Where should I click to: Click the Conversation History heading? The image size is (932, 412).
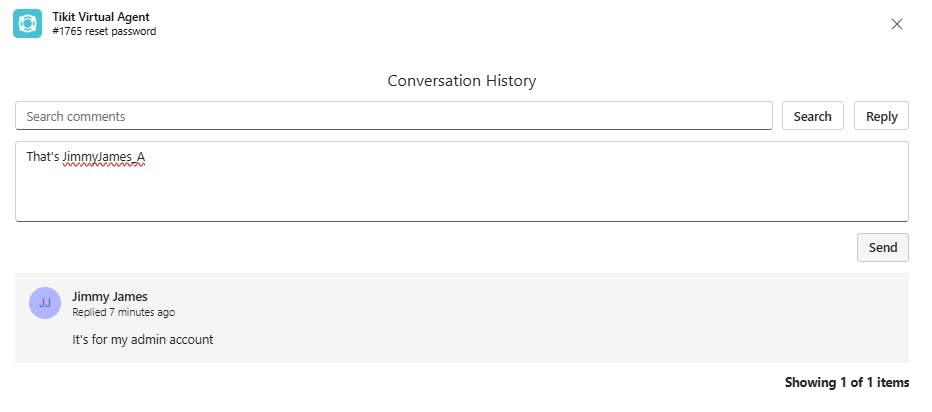click(462, 80)
